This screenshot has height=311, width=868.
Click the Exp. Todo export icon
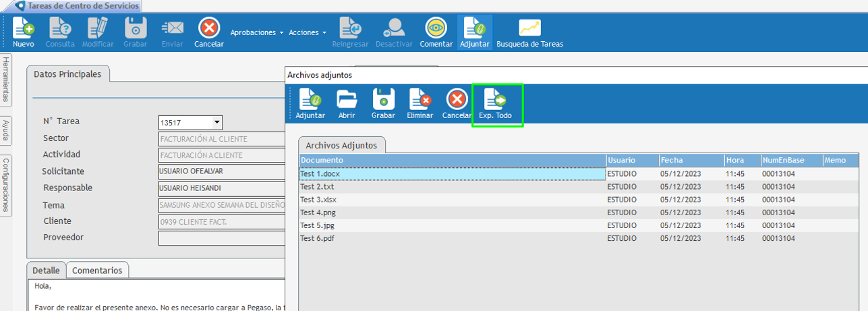click(x=496, y=101)
